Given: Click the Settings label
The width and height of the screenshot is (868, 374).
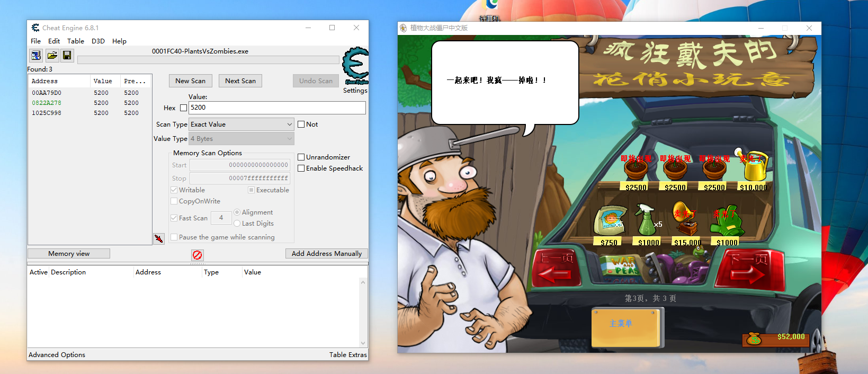Looking at the screenshot, I should pos(355,91).
